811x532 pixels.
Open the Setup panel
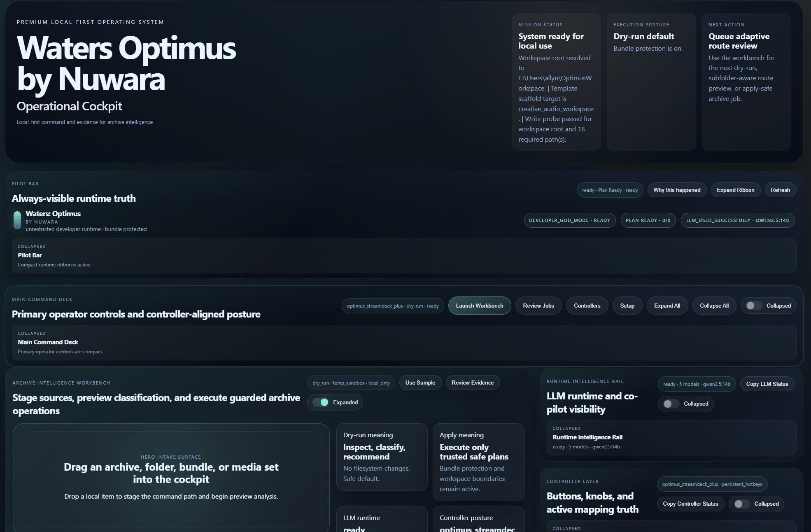(627, 306)
